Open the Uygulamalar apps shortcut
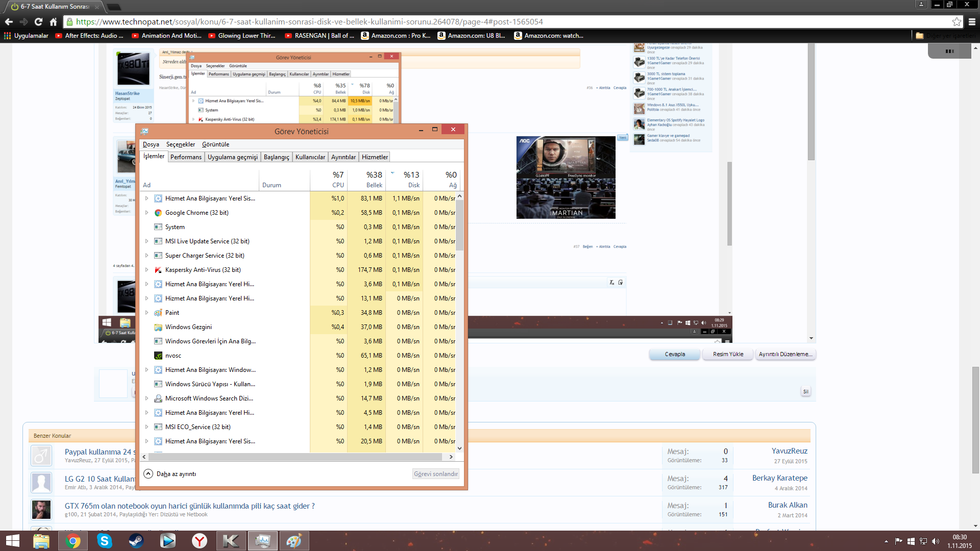Viewport: 980px width, 551px height. [26, 36]
